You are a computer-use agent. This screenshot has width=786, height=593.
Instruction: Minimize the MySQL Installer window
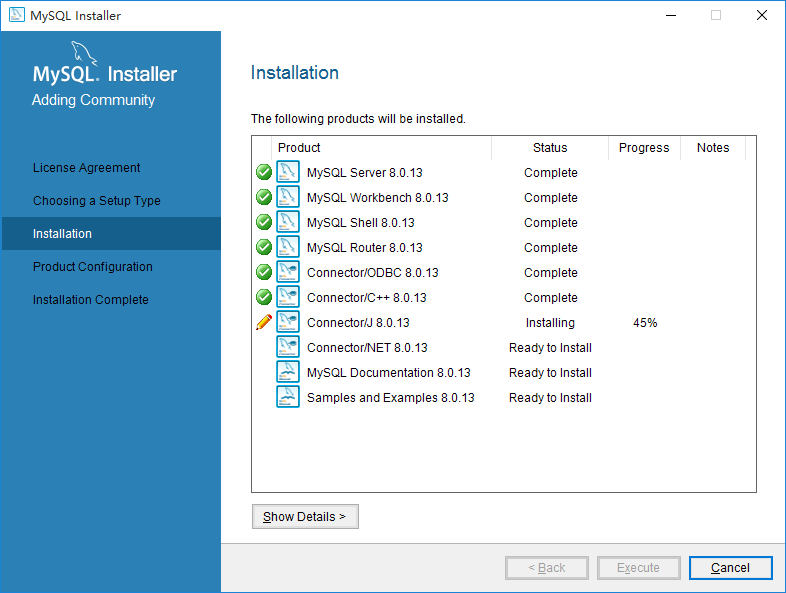[671, 16]
